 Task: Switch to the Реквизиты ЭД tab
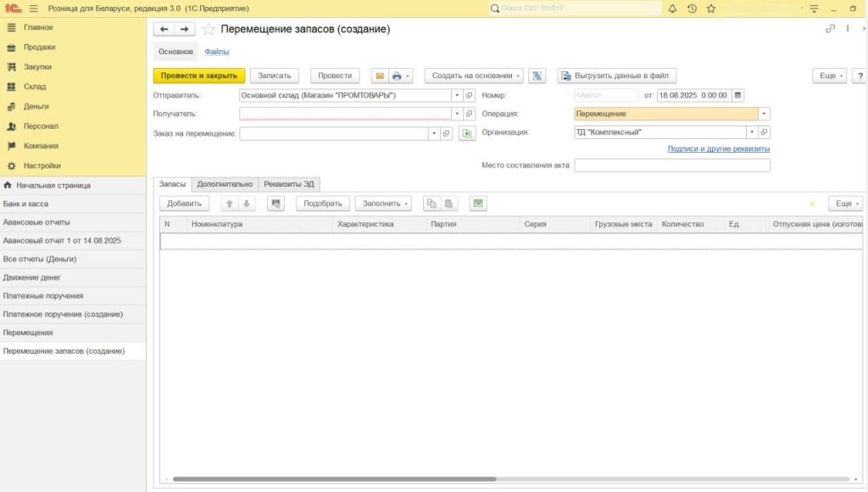pyautogui.click(x=288, y=183)
